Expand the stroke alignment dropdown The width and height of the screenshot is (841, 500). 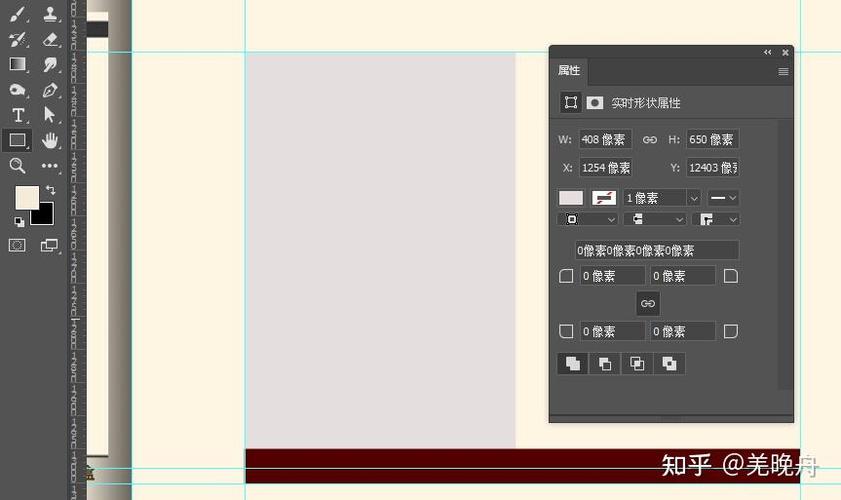(x=588, y=219)
